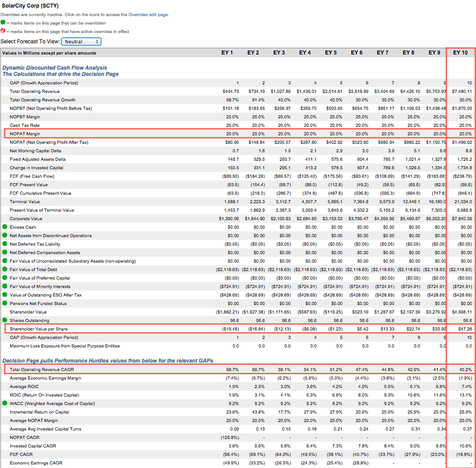
Task: Click Fixed Adjusted Assets Delta row label
Action: [38, 159]
